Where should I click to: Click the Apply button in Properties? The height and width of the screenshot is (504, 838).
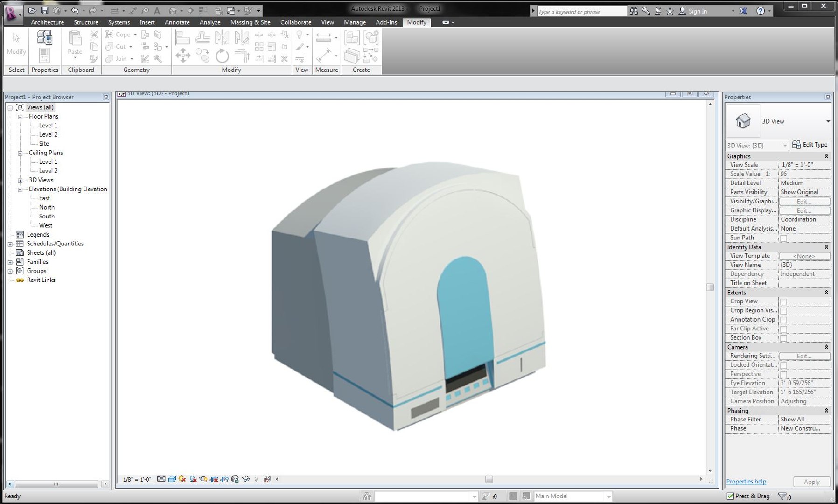click(811, 482)
